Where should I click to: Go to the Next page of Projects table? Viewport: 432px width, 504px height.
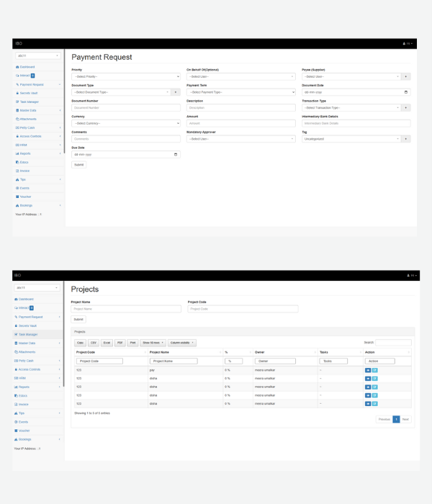[405, 419]
